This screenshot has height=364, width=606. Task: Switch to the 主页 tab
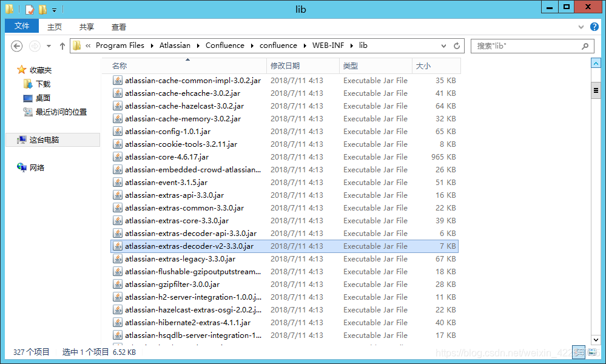55,27
